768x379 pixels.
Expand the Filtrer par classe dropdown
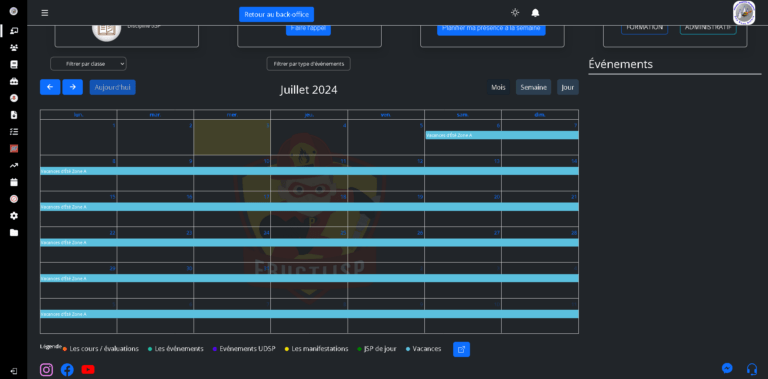88,64
